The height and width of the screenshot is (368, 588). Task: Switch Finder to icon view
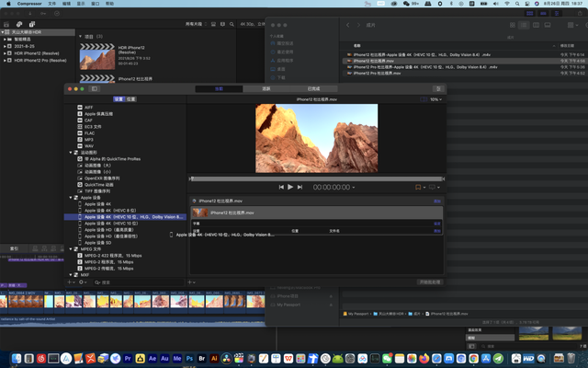coord(513,25)
